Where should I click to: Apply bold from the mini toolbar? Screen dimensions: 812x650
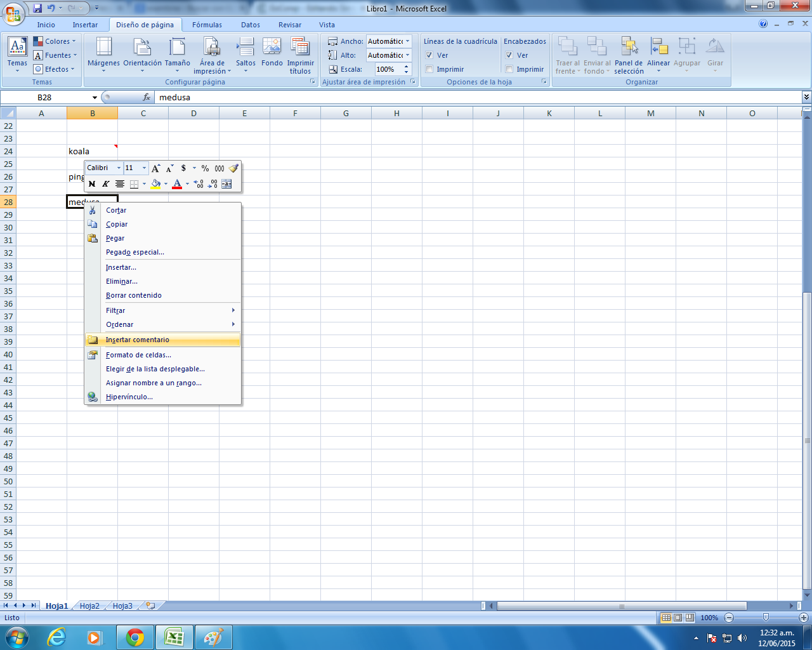(92, 184)
